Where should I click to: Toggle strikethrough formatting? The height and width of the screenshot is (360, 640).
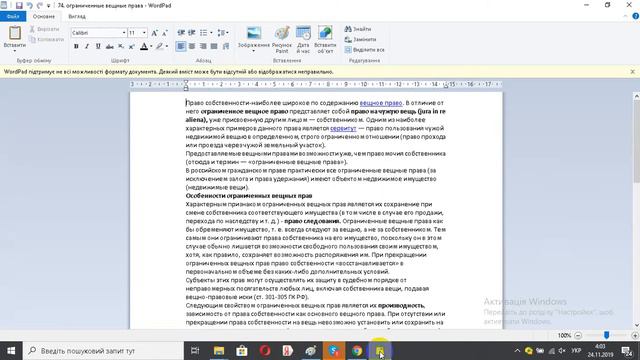click(x=109, y=47)
